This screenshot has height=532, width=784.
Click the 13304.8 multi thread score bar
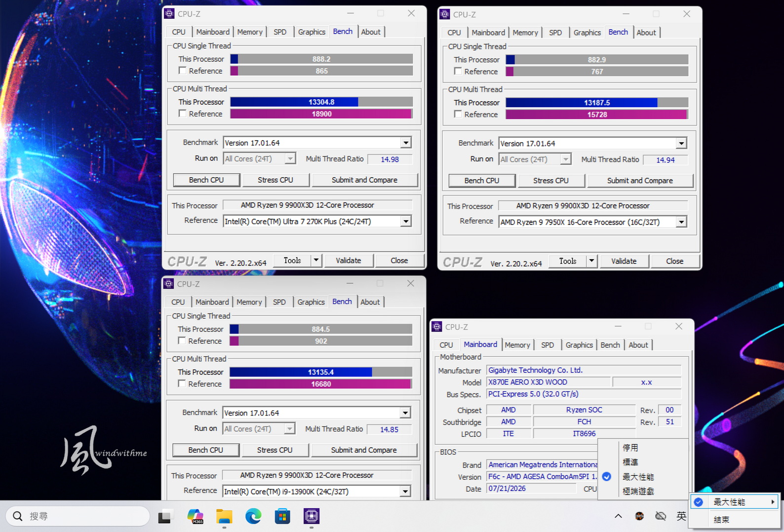tap(321, 102)
